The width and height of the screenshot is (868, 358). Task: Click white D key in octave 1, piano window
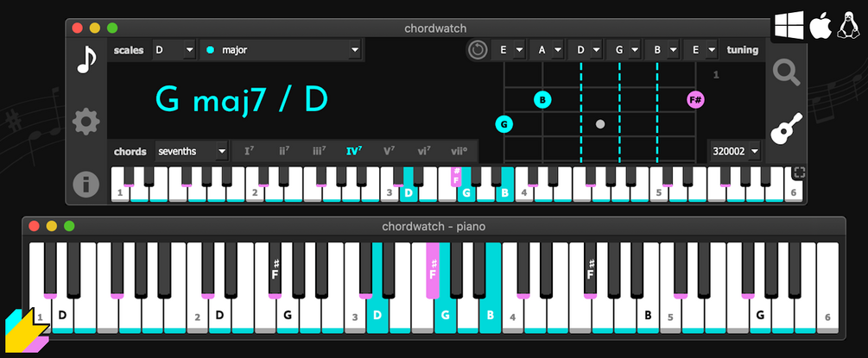point(62,315)
